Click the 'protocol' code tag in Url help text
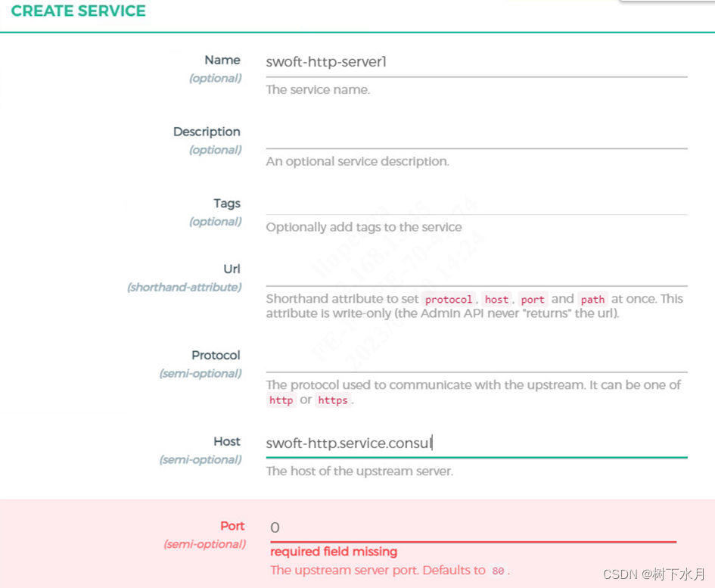 (x=449, y=300)
